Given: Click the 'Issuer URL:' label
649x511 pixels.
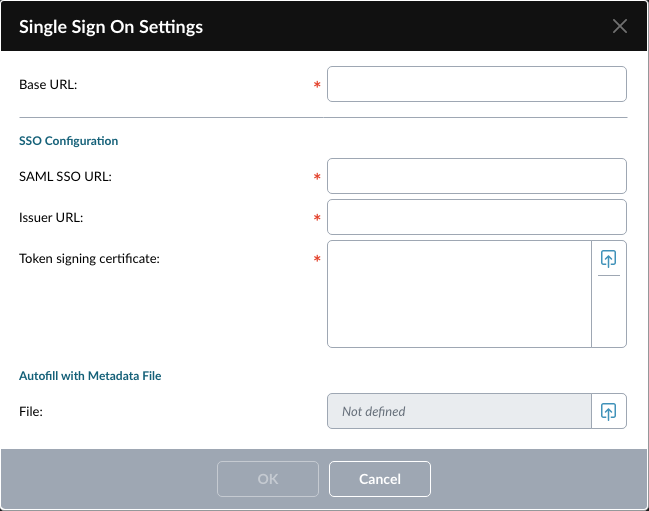Looking at the screenshot, I should 51,218.
